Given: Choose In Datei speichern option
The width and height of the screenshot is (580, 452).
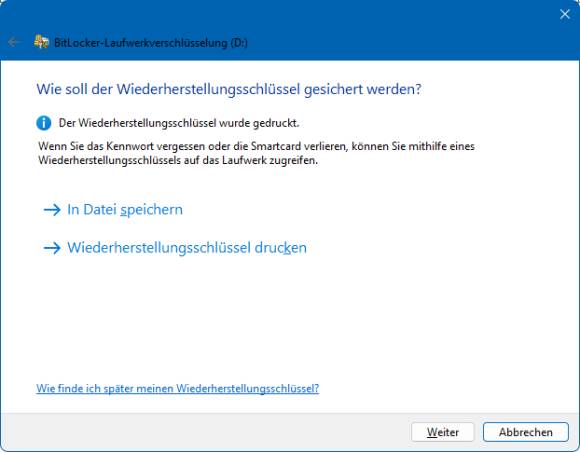Looking at the screenshot, I should pyautogui.click(x=125, y=209).
